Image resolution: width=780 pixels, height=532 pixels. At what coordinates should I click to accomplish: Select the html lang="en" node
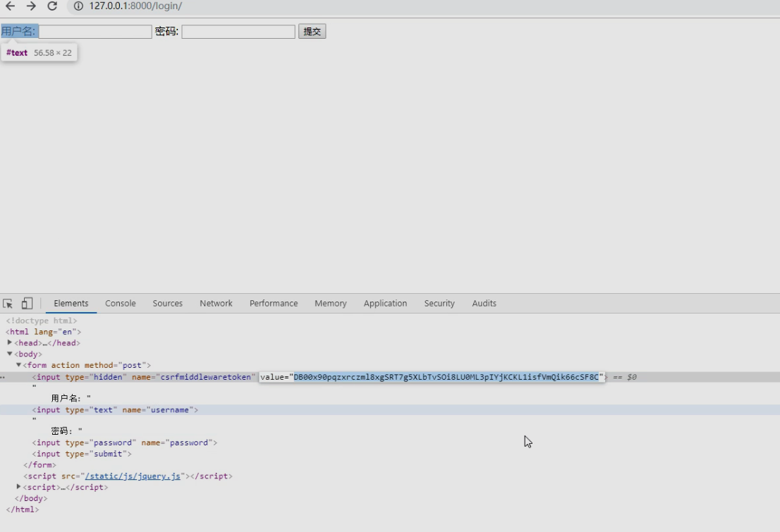coord(43,332)
